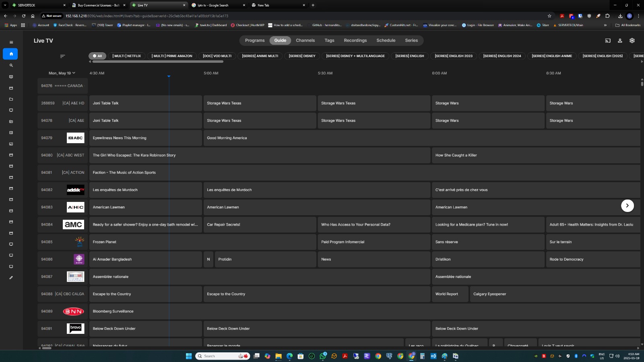Select channel row 94080 |CA| ABC WEST
This screenshot has width=644, height=362.
coord(63,155)
